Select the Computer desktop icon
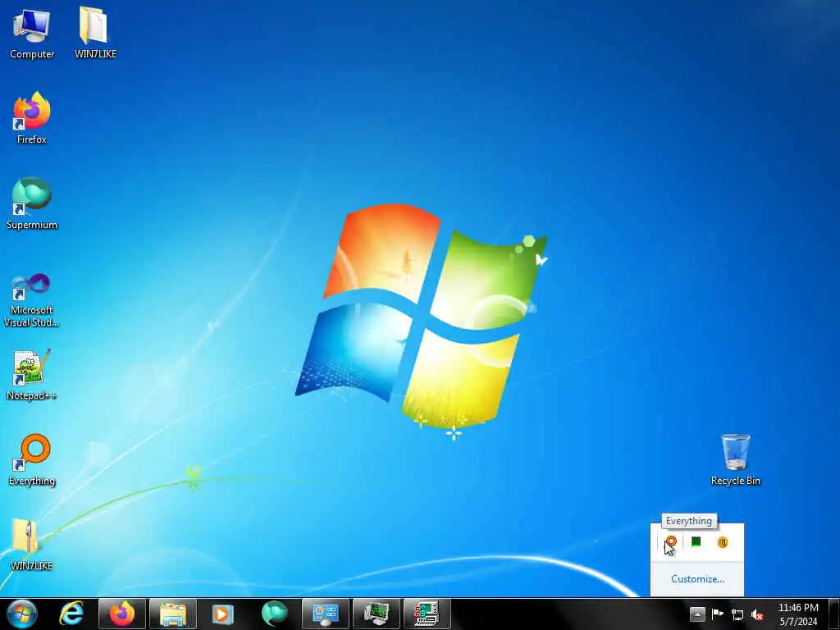This screenshot has height=630, width=840. (32, 33)
